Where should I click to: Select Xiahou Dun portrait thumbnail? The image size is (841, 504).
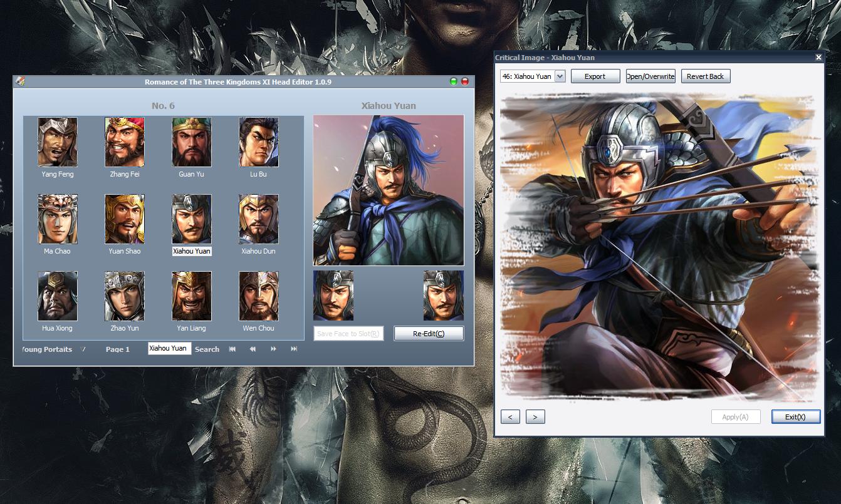(x=259, y=219)
